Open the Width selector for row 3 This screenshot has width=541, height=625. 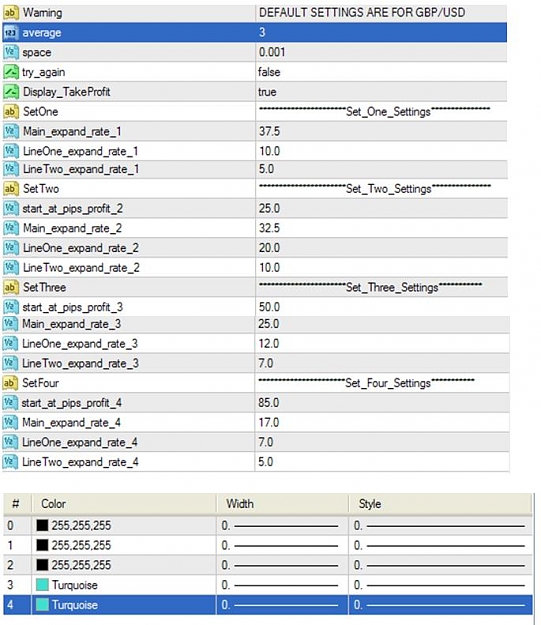pyautogui.click(x=282, y=585)
